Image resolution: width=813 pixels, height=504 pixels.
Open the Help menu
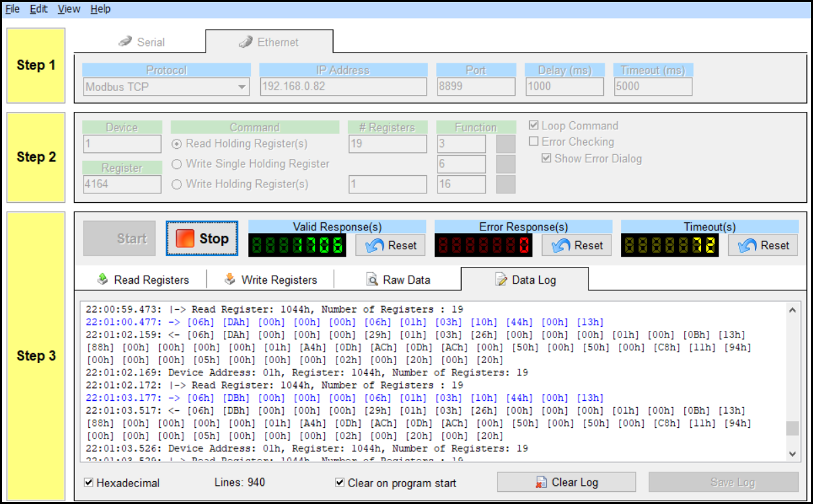point(100,9)
